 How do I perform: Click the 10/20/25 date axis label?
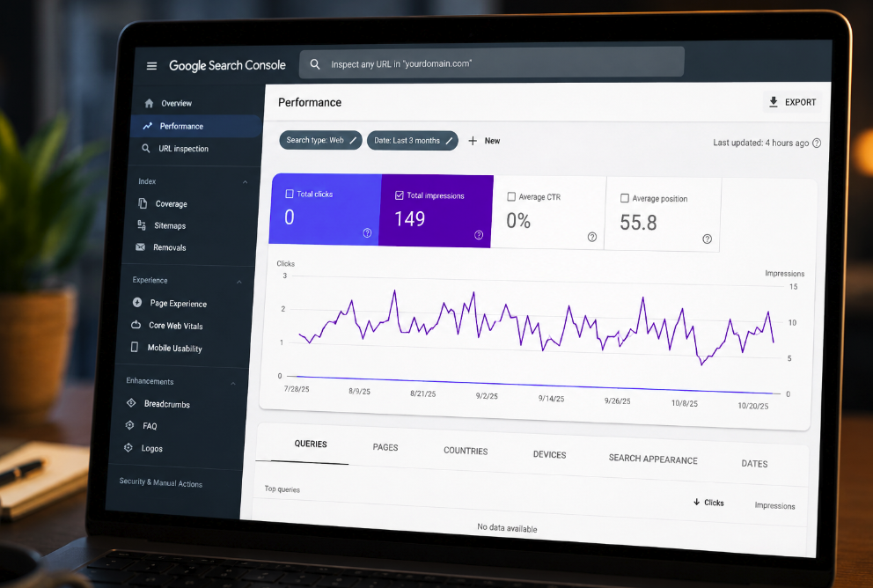pyautogui.click(x=753, y=406)
